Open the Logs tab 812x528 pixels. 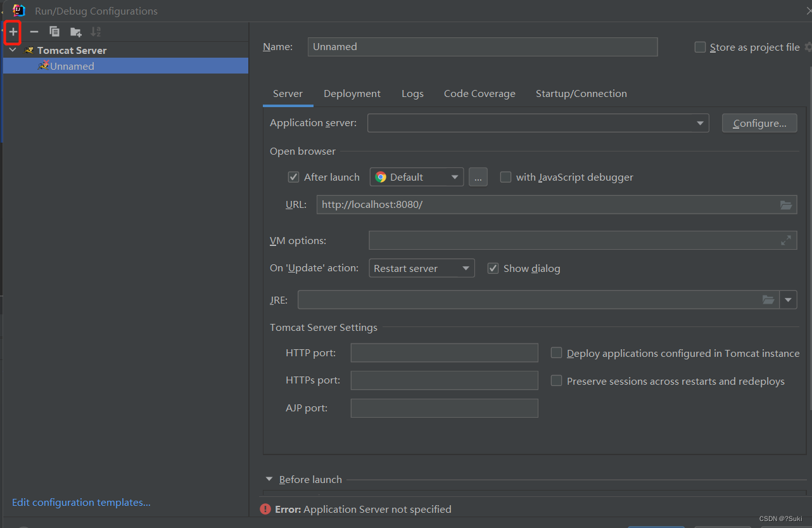point(412,93)
